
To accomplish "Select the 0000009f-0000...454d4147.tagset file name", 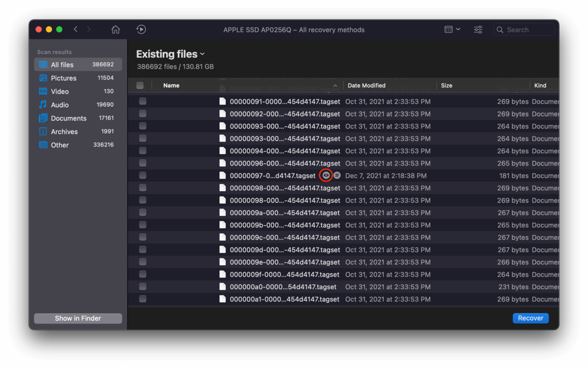I will [x=284, y=274].
